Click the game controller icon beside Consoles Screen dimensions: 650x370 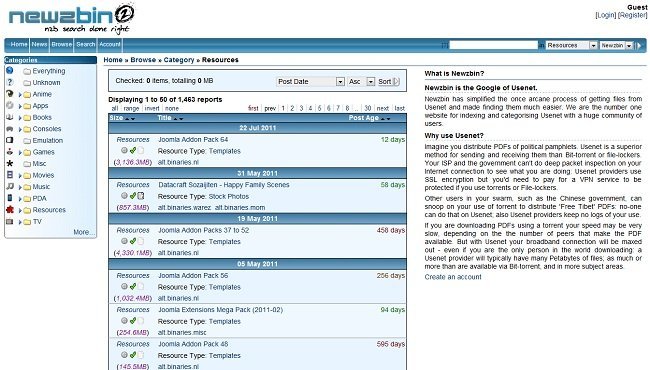[x=10, y=129]
